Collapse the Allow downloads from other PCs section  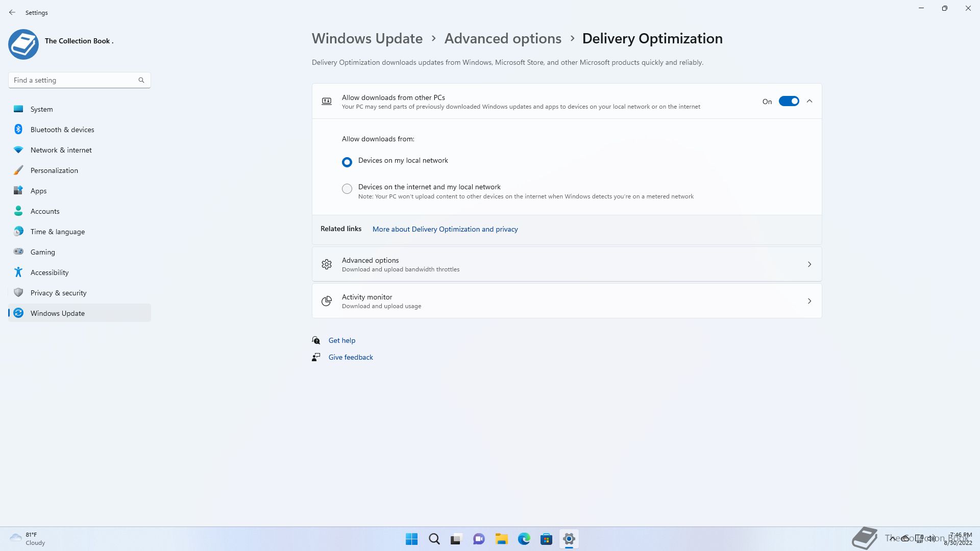(x=810, y=102)
